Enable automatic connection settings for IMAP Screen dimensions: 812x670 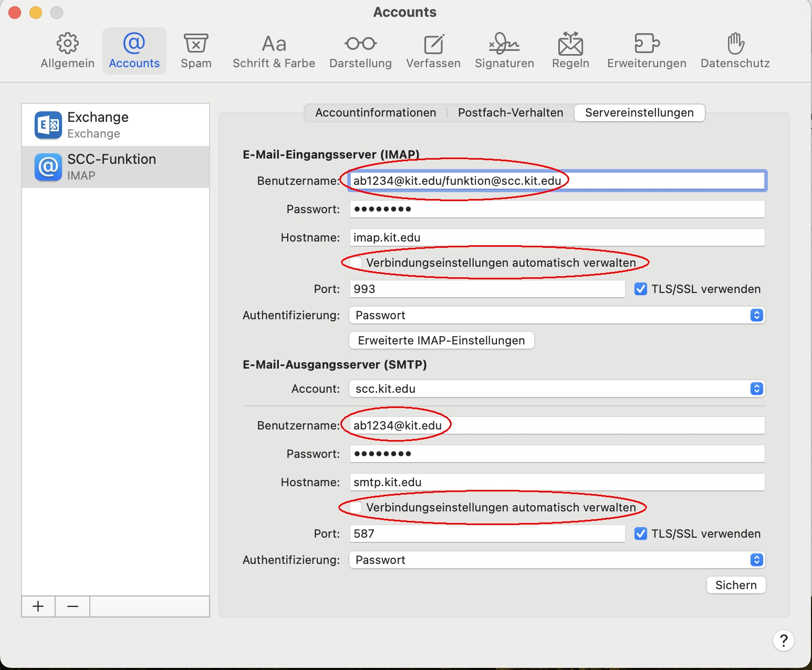356,263
